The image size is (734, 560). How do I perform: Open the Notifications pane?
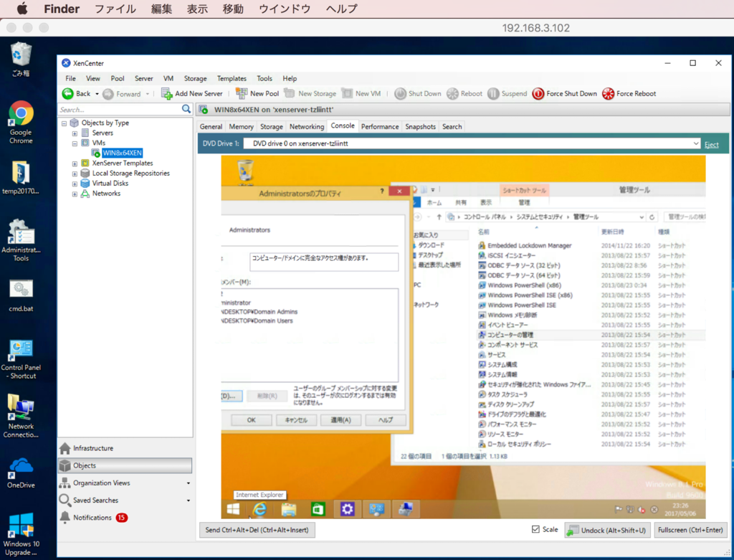click(94, 518)
